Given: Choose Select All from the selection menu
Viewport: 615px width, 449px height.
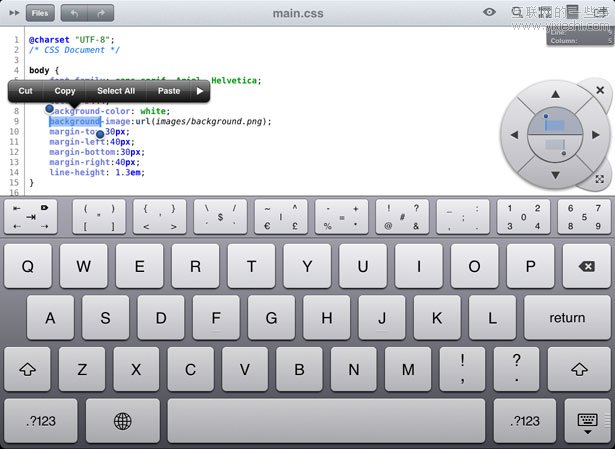Looking at the screenshot, I should (x=116, y=91).
